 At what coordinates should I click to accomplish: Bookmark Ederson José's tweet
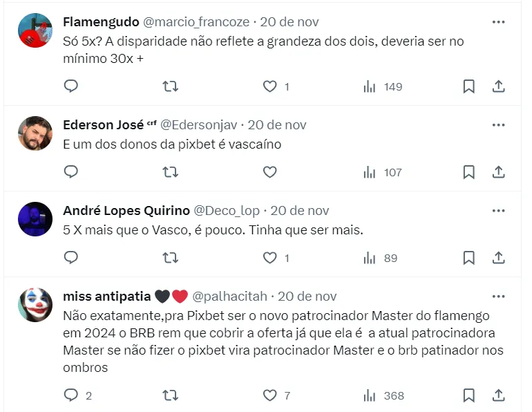pyautogui.click(x=468, y=172)
